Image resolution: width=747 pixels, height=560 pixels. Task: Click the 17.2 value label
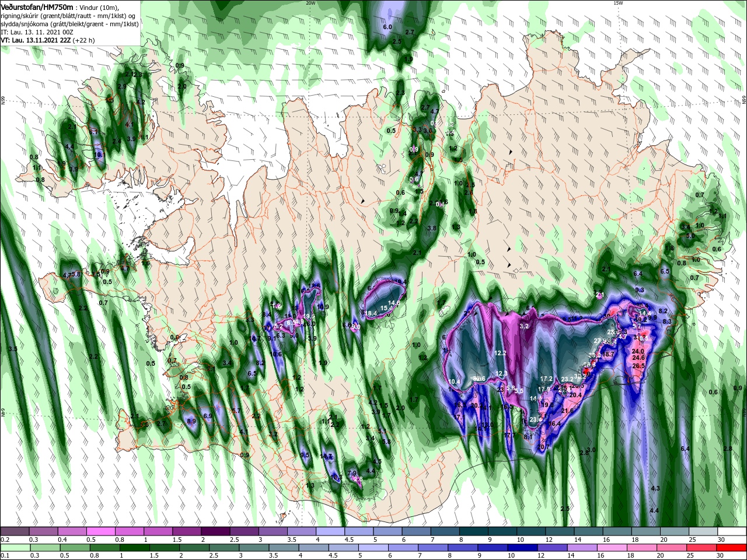click(x=546, y=379)
